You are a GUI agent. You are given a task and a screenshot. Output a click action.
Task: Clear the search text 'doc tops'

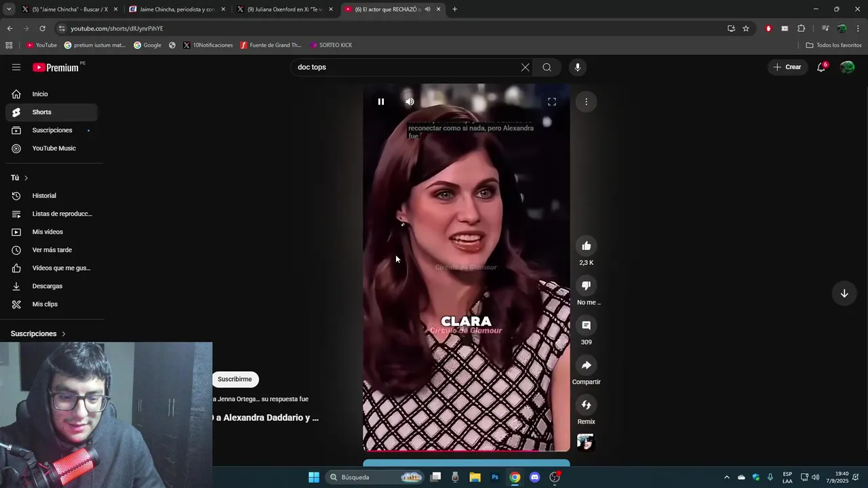tap(525, 67)
